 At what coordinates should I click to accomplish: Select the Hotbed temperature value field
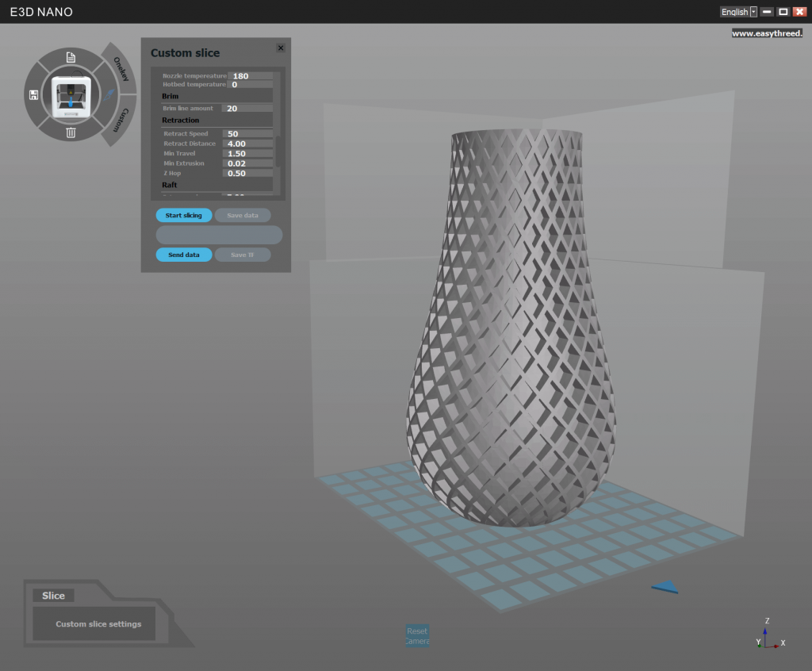click(251, 82)
